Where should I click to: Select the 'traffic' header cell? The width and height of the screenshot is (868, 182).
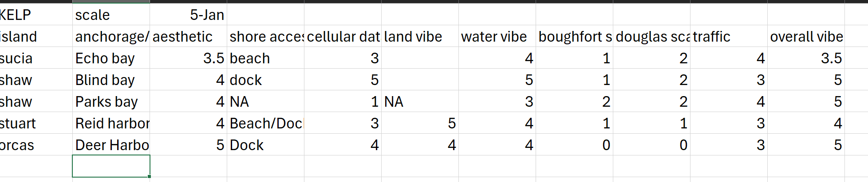(x=729, y=36)
